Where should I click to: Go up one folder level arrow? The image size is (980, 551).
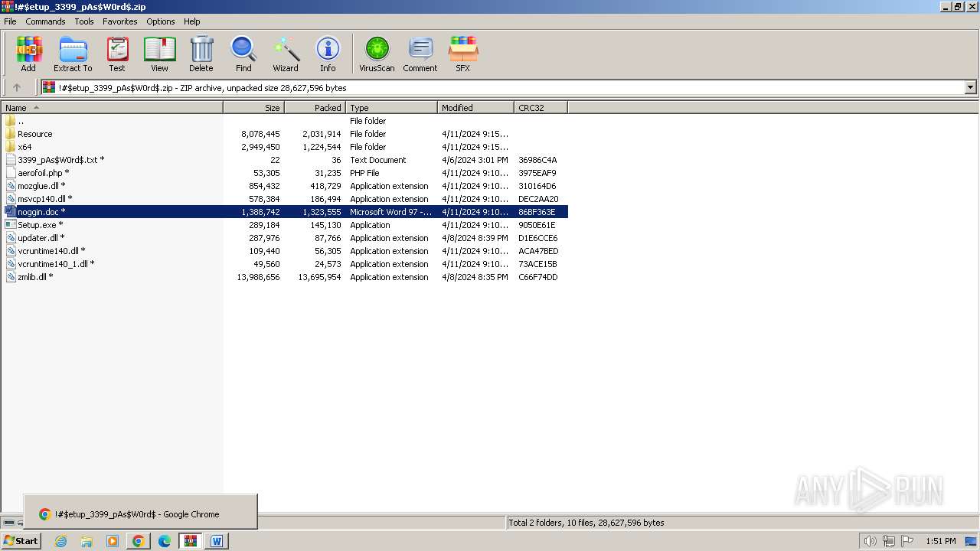click(x=17, y=88)
